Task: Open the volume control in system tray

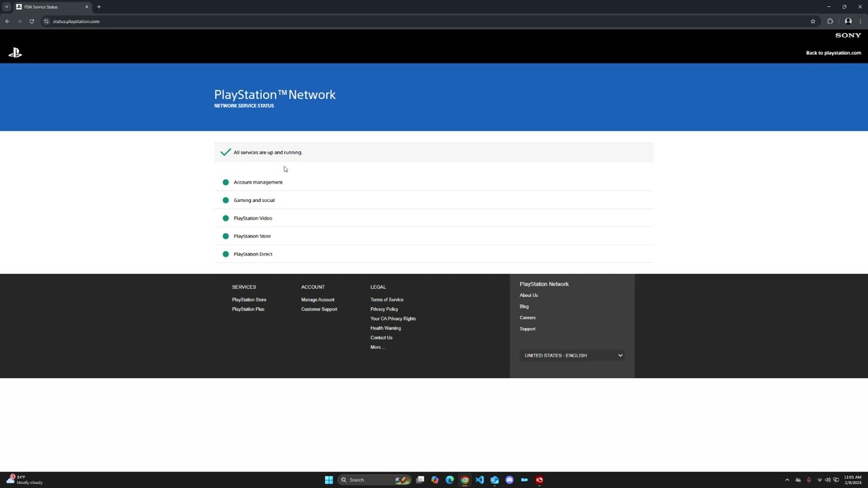Action: (x=827, y=480)
